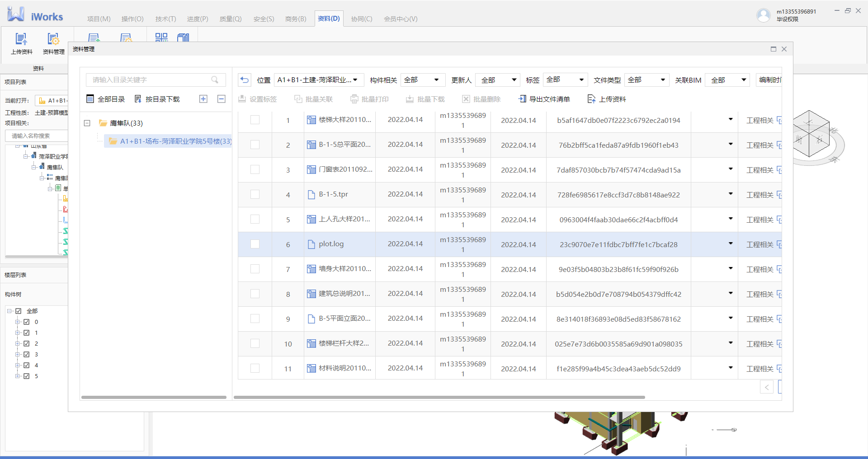The image size is (868, 459).
Task: Open the 更新人 dropdown
Action: [499, 80]
